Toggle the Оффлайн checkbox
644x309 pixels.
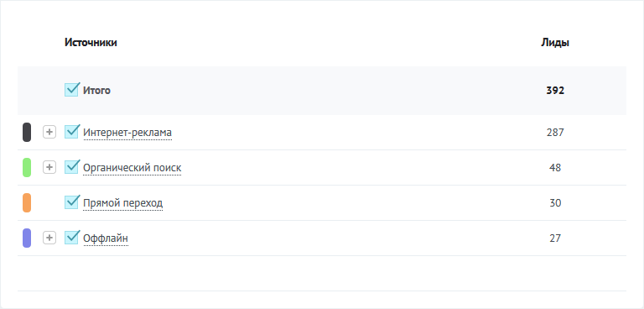[71, 238]
